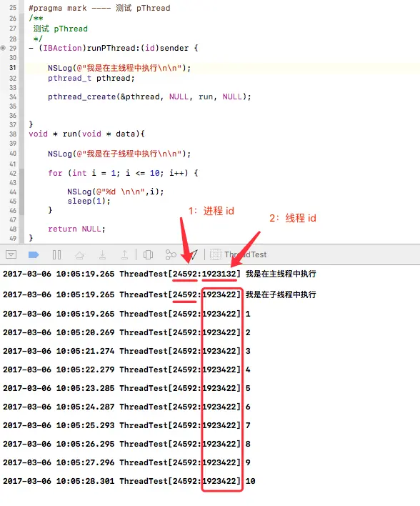Click the Step Out debug icon

click(124, 255)
